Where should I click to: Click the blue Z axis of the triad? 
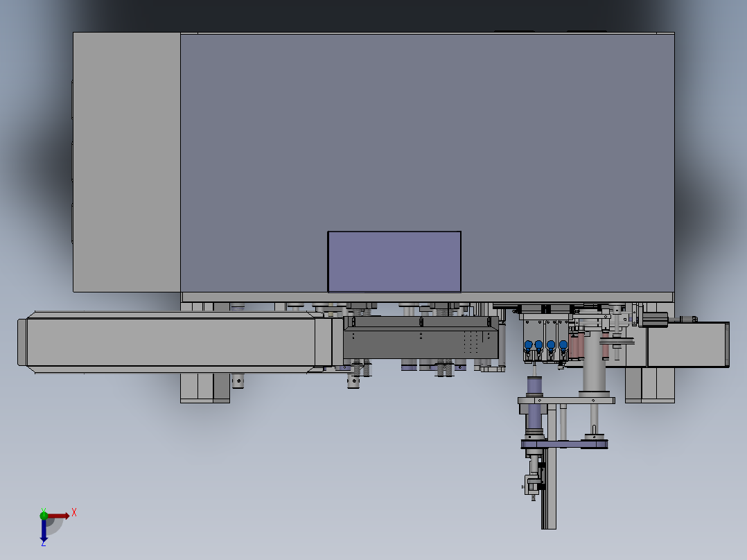[x=44, y=531]
